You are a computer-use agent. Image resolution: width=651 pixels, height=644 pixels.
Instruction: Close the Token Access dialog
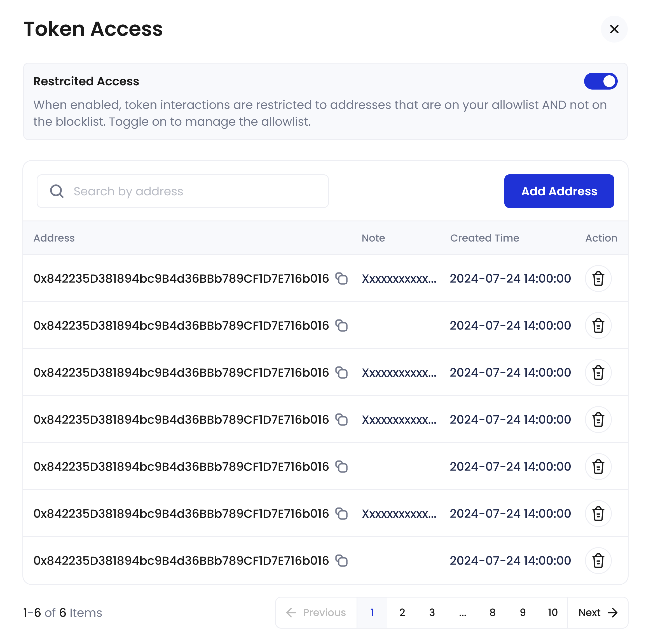(614, 29)
